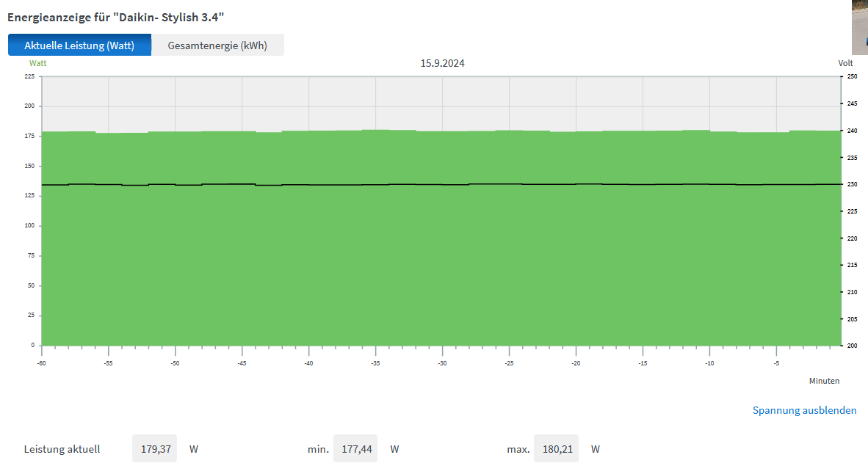The image size is (868, 463).
Task: Click the -60 minute tick on the x-axis
Action: 42,363
